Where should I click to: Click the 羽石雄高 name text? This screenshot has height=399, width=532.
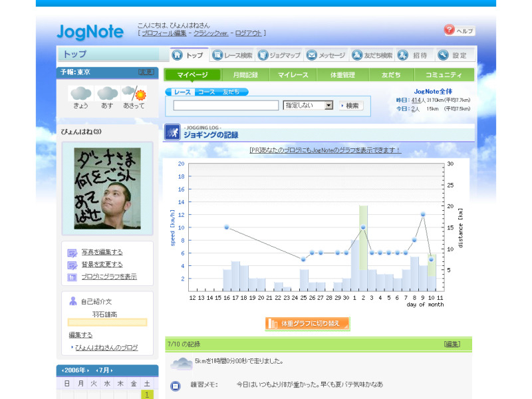[105, 315]
